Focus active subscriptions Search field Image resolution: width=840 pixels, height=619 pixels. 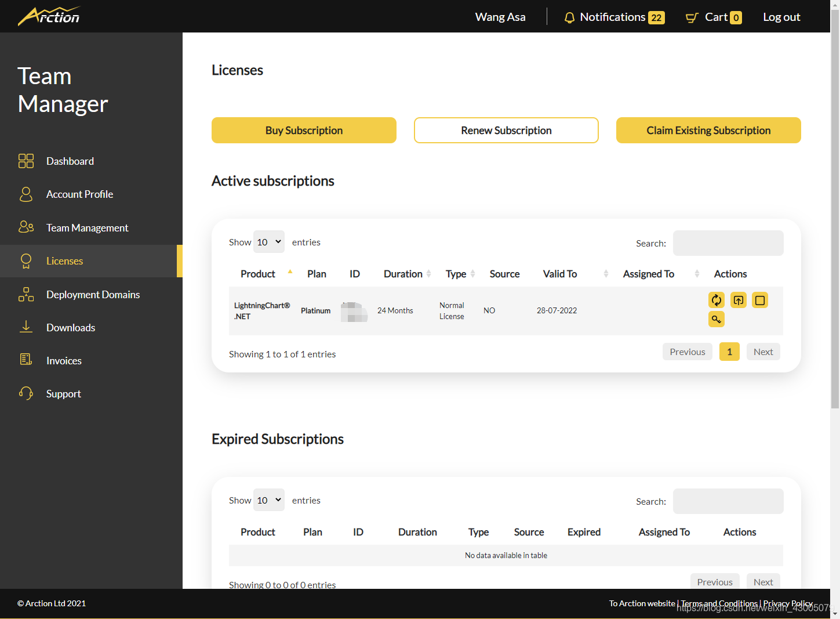pos(728,243)
